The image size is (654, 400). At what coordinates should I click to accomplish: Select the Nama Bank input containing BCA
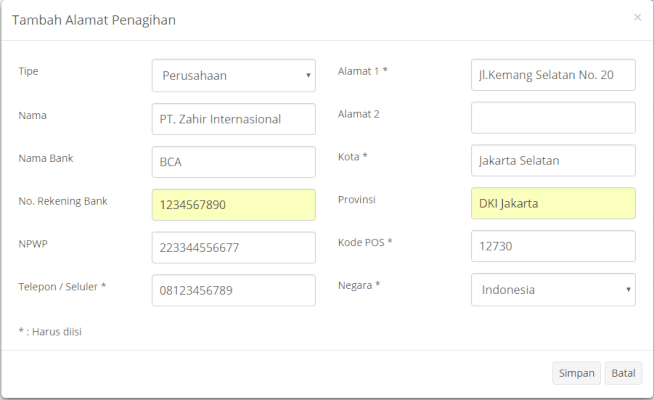[233, 161]
